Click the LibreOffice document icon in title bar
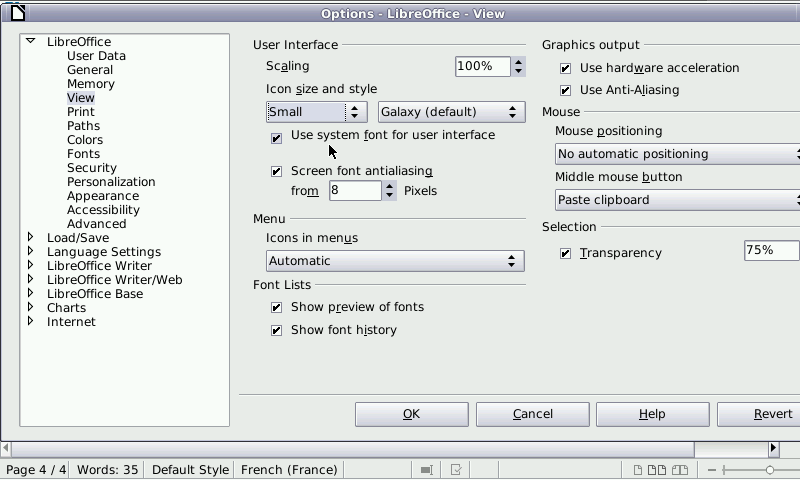 coord(13,12)
